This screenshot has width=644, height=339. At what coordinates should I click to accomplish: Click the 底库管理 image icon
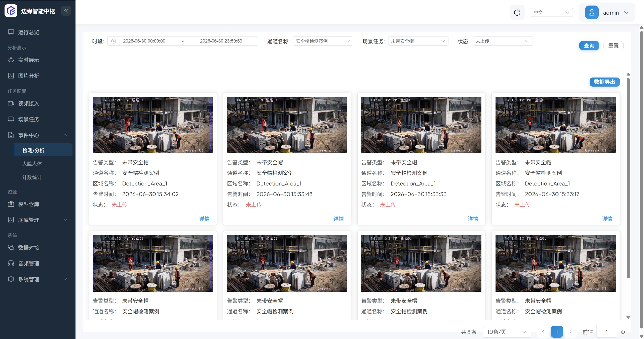click(x=11, y=220)
